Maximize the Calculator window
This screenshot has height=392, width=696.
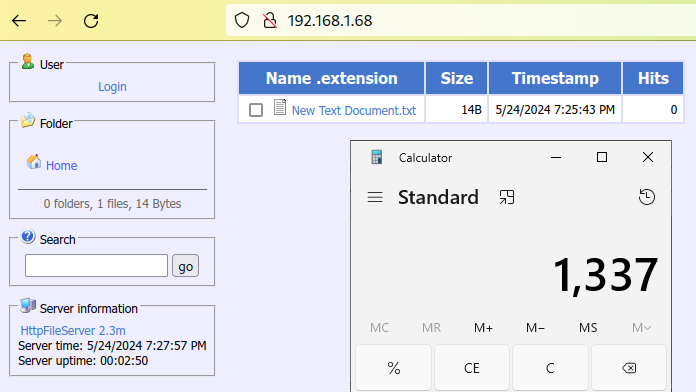(602, 157)
